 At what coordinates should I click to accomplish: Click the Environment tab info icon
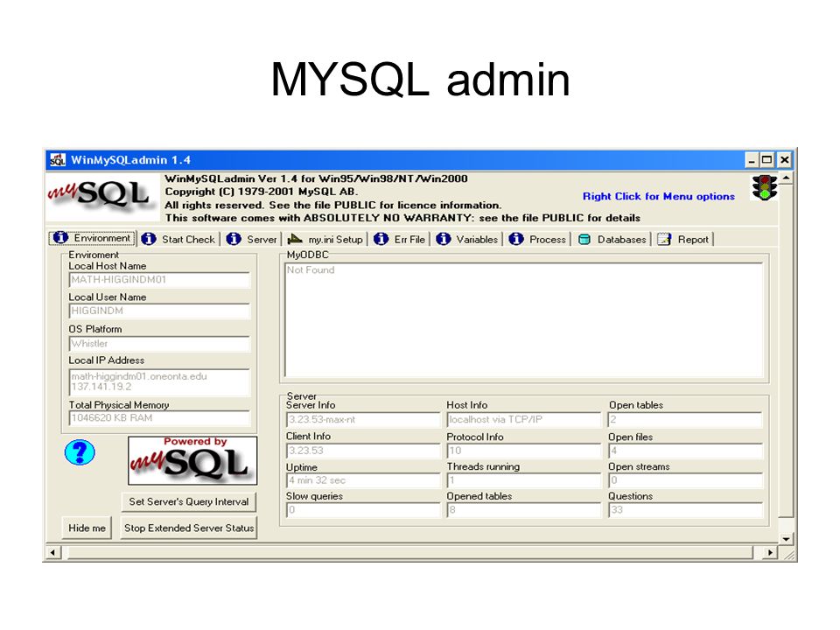point(60,237)
